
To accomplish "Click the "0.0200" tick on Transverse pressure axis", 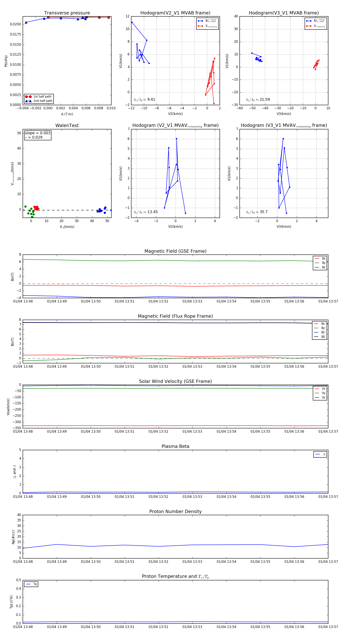I will [x=15, y=24].
